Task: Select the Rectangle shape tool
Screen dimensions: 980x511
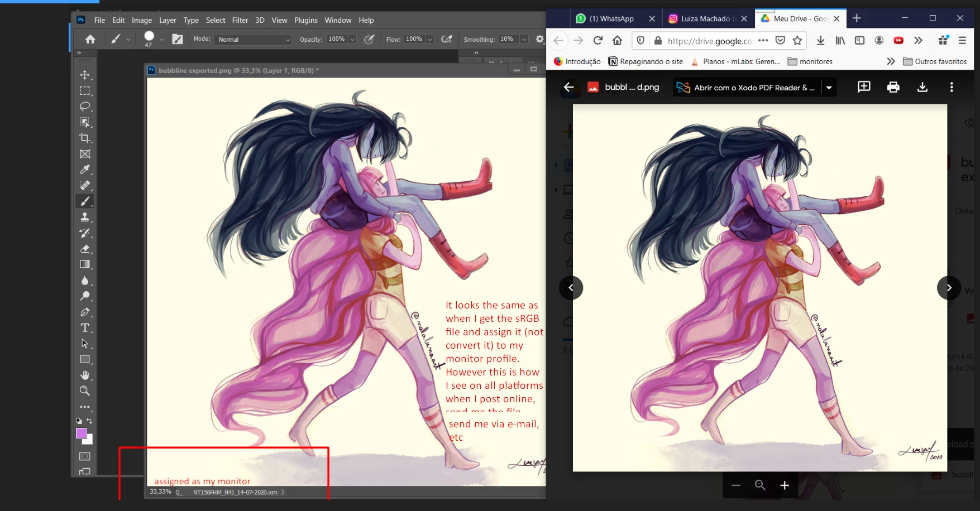Action: [x=85, y=359]
